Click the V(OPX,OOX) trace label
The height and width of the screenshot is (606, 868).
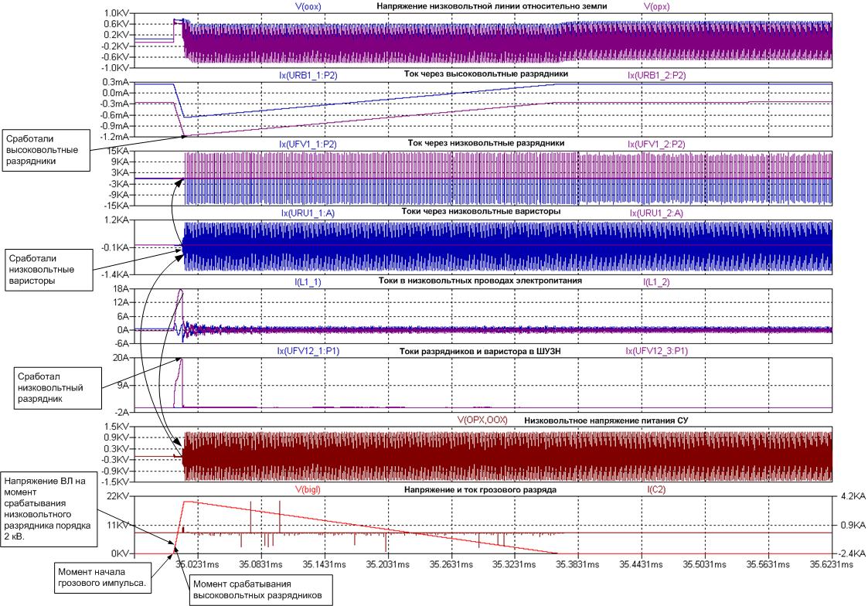pyautogui.click(x=487, y=420)
